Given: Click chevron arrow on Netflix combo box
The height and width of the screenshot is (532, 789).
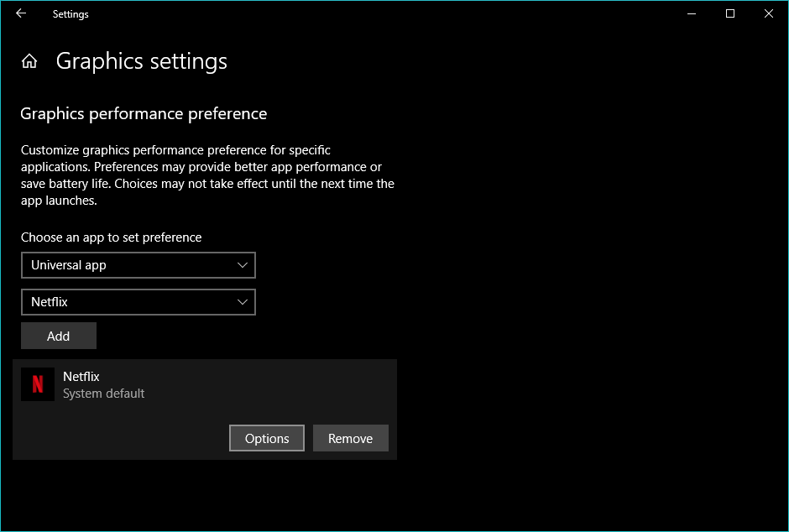Looking at the screenshot, I should [243, 302].
